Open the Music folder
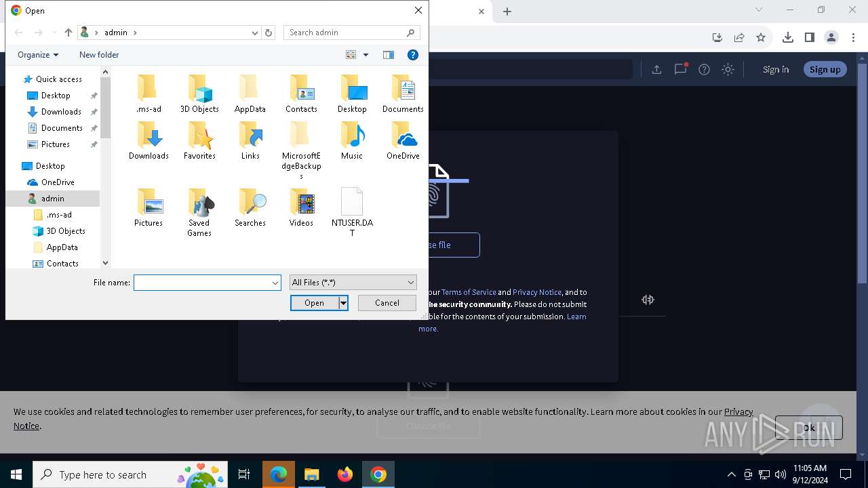Viewport: 868px width, 488px height. coord(352,141)
